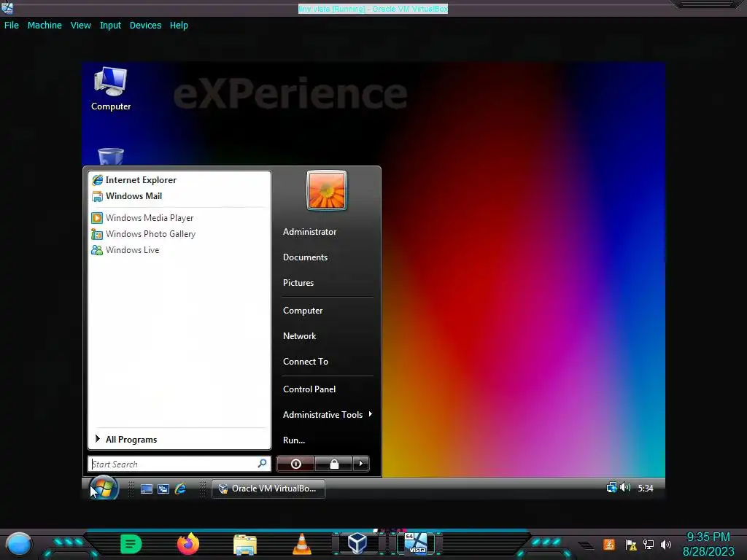Viewport: 747px width, 560px height.
Task: Launch Firefox from host taskbar
Action: click(x=188, y=544)
